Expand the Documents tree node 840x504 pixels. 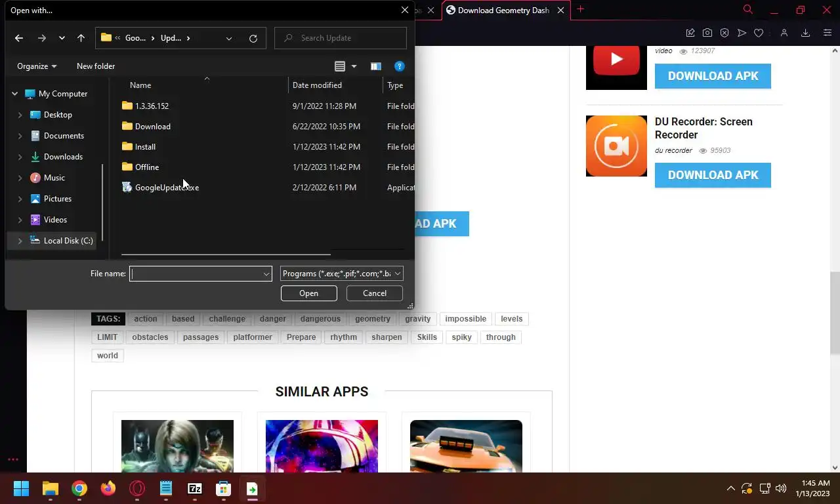click(x=20, y=136)
